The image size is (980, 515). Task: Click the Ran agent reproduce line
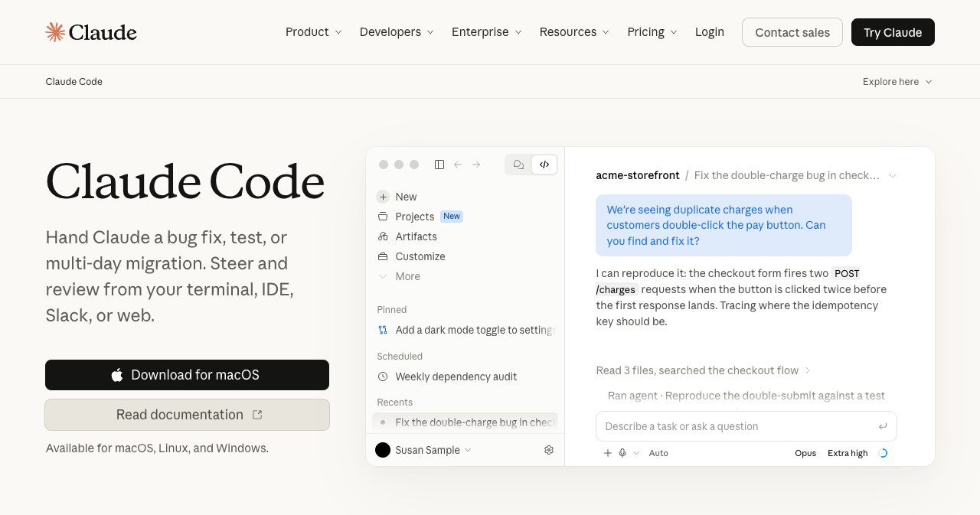(x=746, y=396)
